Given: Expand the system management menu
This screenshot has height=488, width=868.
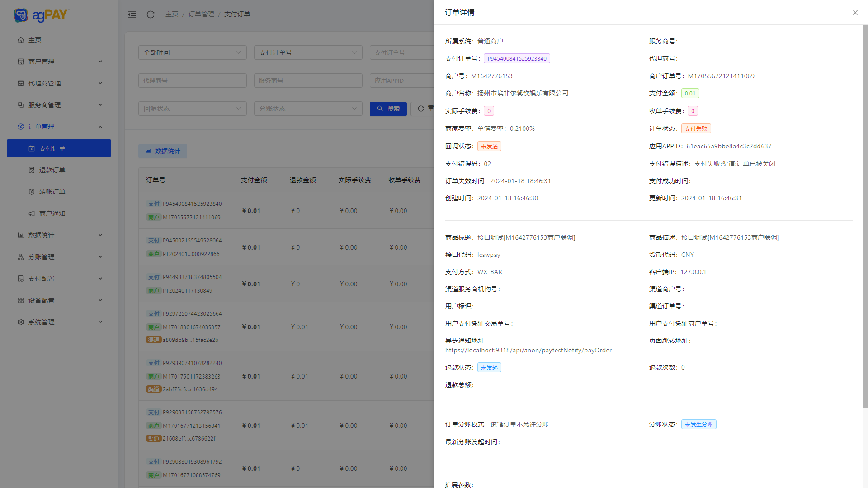Looking at the screenshot, I should (x=59, y=322).
